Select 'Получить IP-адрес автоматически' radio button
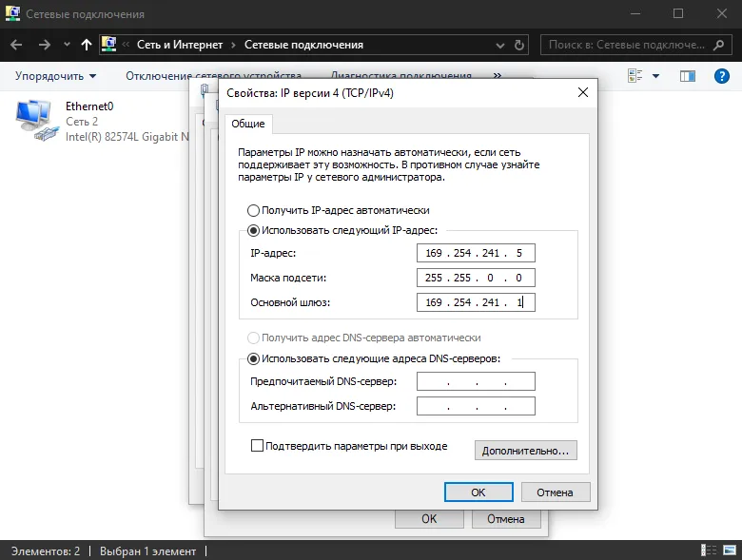Screen dimensions: 742x560 click(254, 210)
